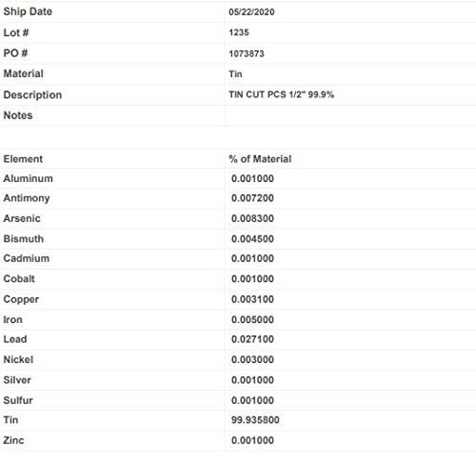
Task: Click the empty Notes field
Action: [x=350, y=115]
